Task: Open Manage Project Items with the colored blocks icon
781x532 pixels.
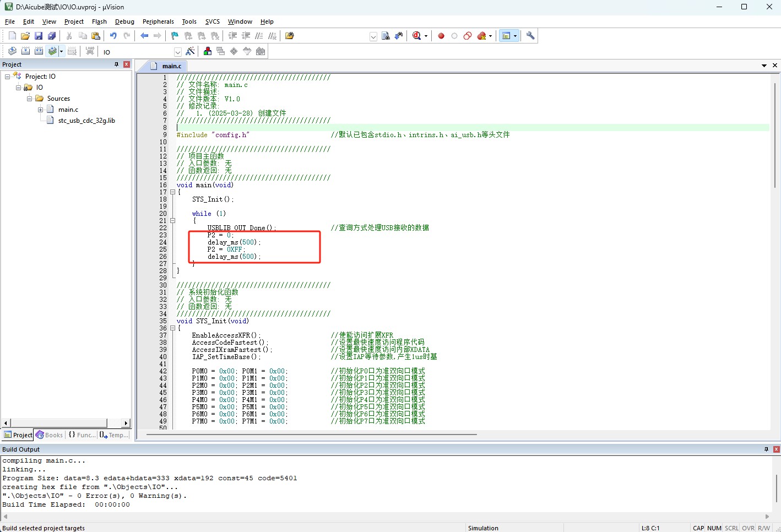Action: [x=208, y=51]
